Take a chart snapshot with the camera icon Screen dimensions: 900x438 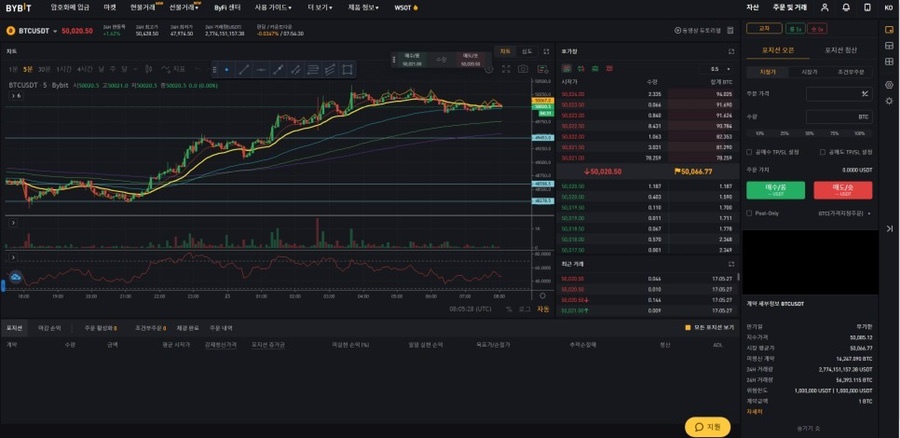point(523,69)
